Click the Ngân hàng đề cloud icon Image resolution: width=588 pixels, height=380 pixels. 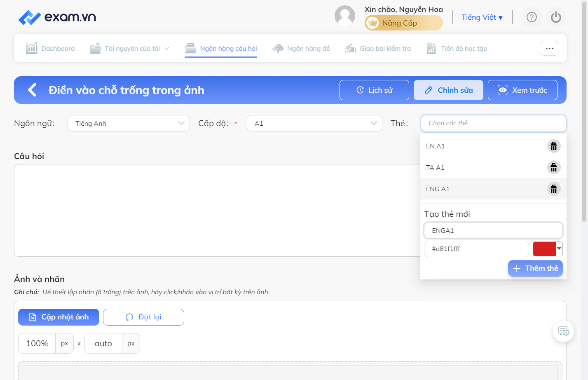(x=278, y=48)
